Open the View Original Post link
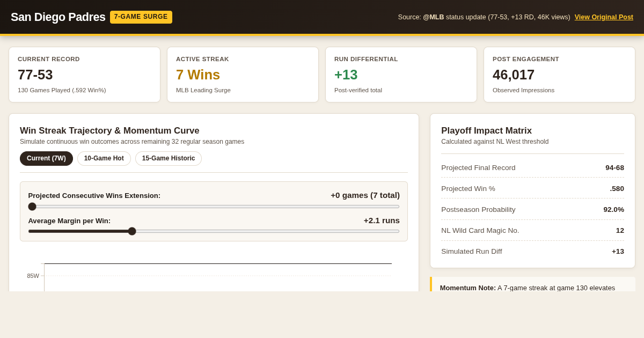Image resolution: width=644 pixels, height=338 pixels. 604,17
